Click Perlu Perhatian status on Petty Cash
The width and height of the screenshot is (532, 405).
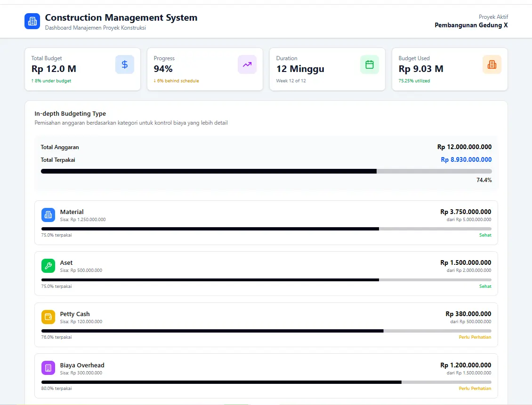[x=475, y=337]
